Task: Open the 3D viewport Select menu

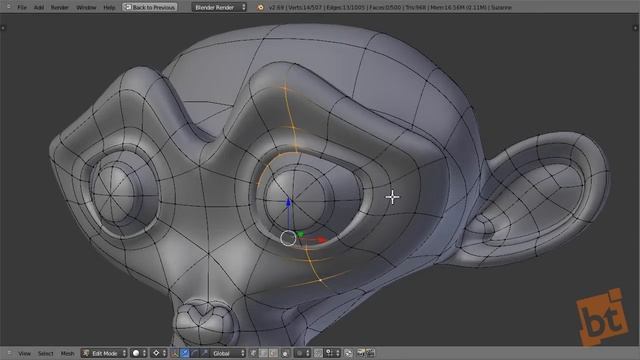Action: point(45,353)
